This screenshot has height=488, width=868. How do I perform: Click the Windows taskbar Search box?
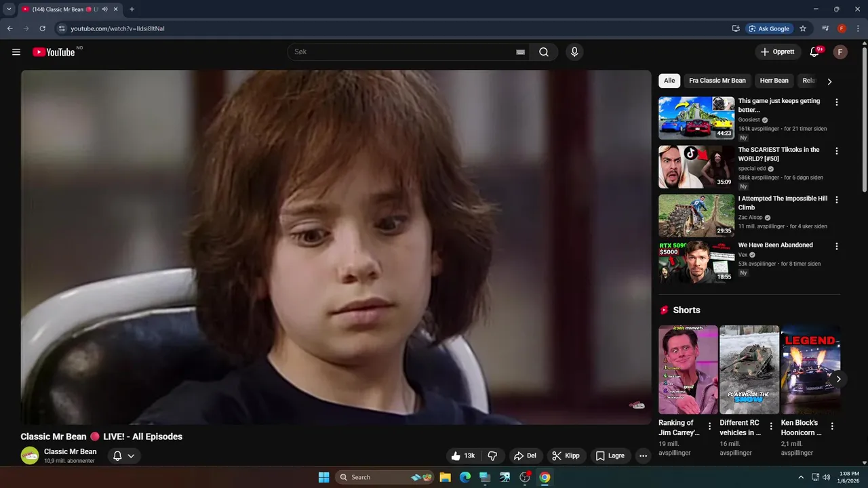(x=384, y=477)
